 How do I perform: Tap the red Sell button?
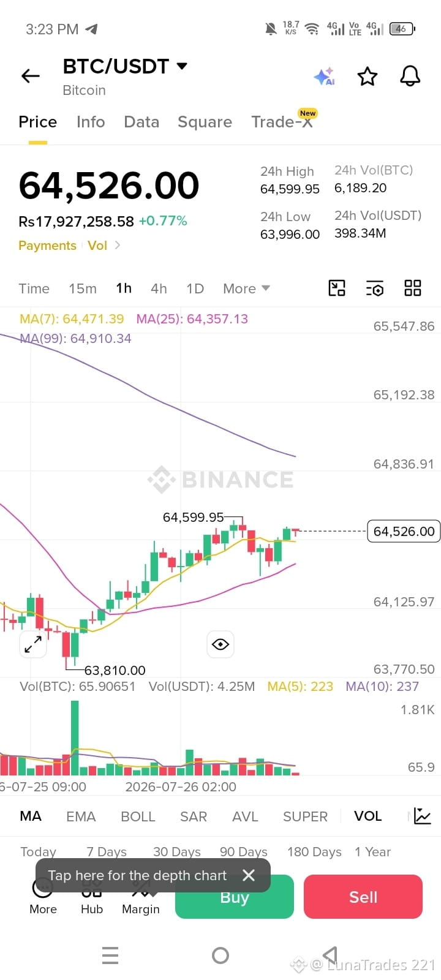(x=363, y=897)
